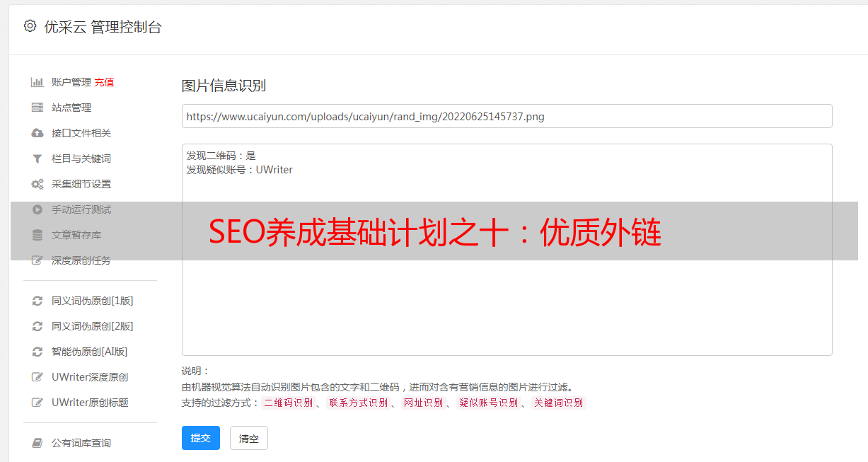The height and width of the screenshot is (462, 868).
Task: Open 栏目与关键词 menu item
Action: [x=81, y=158]
